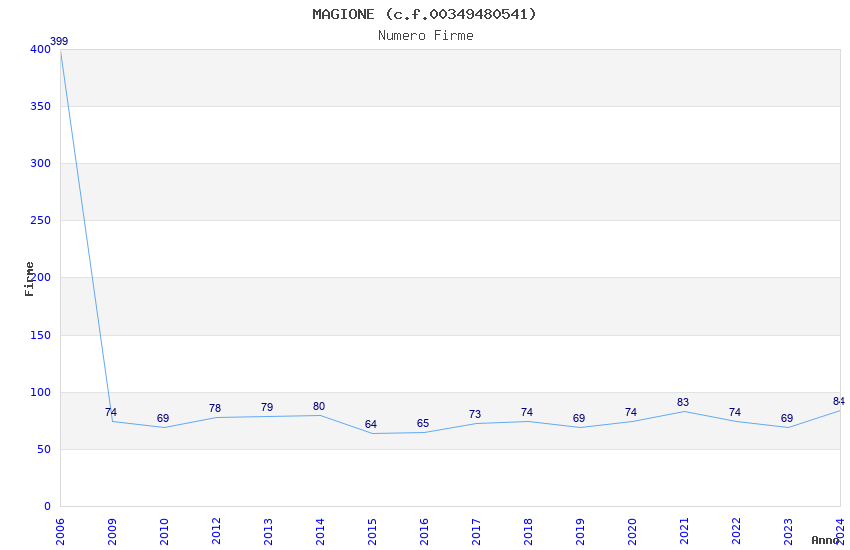Click the x-axis year label 2010
The height and width of the screenshot is (550, 850).
click(164, 531)
